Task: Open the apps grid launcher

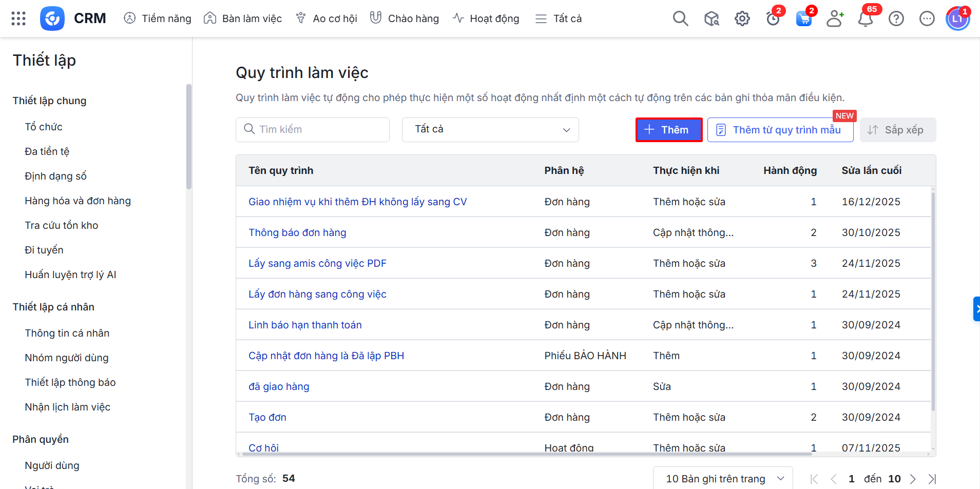Action: [18, 18]
